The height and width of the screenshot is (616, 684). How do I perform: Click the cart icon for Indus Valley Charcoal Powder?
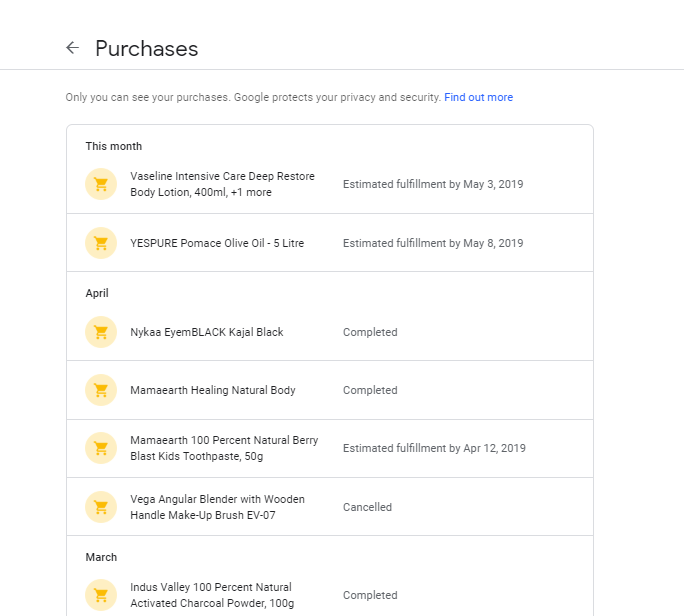101,595
